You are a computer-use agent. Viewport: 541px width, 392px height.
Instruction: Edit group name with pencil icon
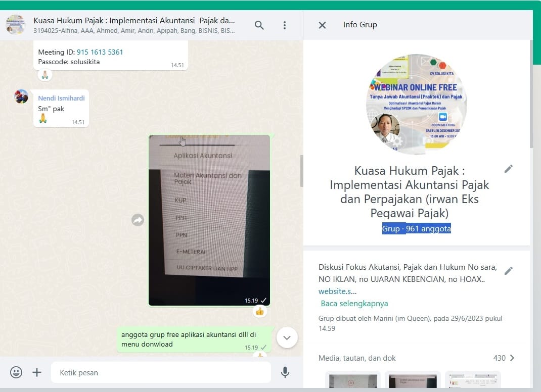pyautogui.click(x=509, y=169)
